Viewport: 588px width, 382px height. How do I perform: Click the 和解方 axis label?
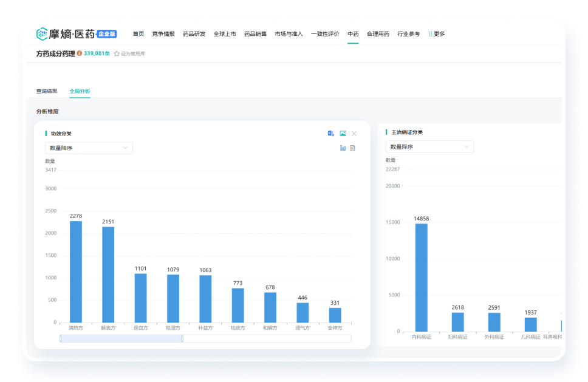pos(270,327)
